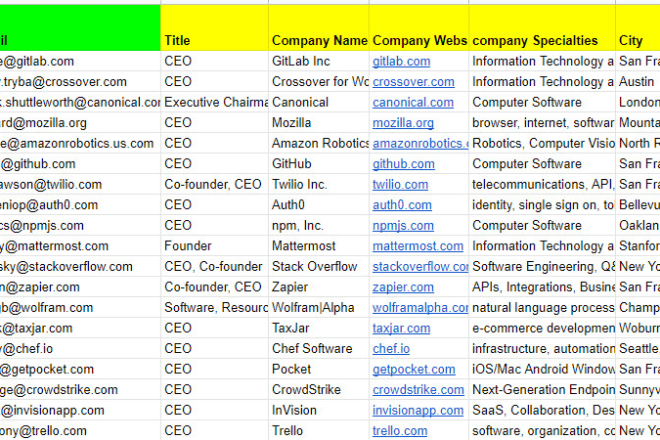Screen dimensions: 660x440
Task: Open the crossover.com website link
Action: [x=413, y=82]
